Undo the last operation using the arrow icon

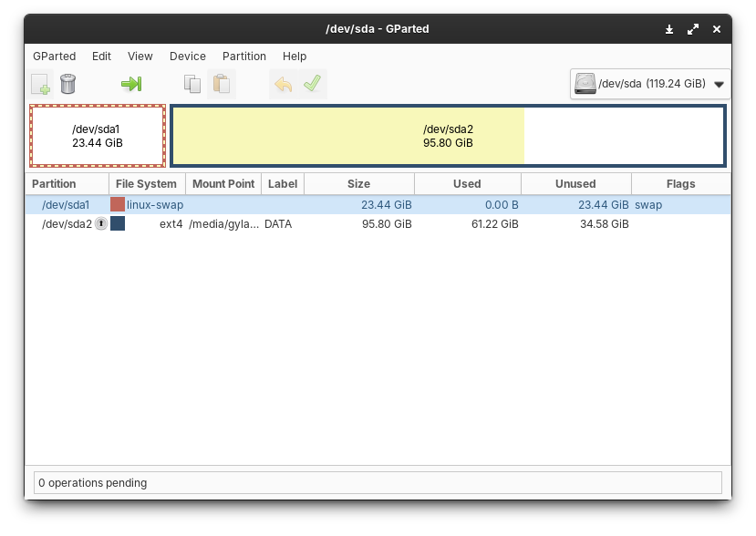pos(283,84)
